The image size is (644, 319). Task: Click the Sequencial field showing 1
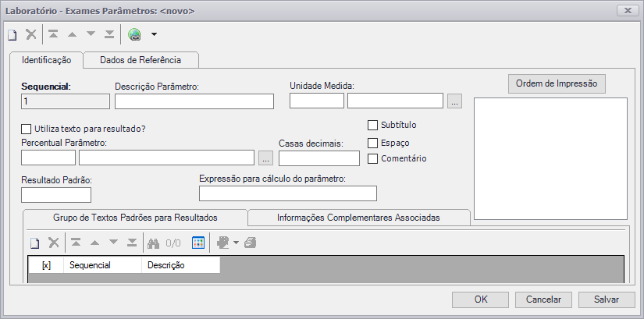click(66, 101)
